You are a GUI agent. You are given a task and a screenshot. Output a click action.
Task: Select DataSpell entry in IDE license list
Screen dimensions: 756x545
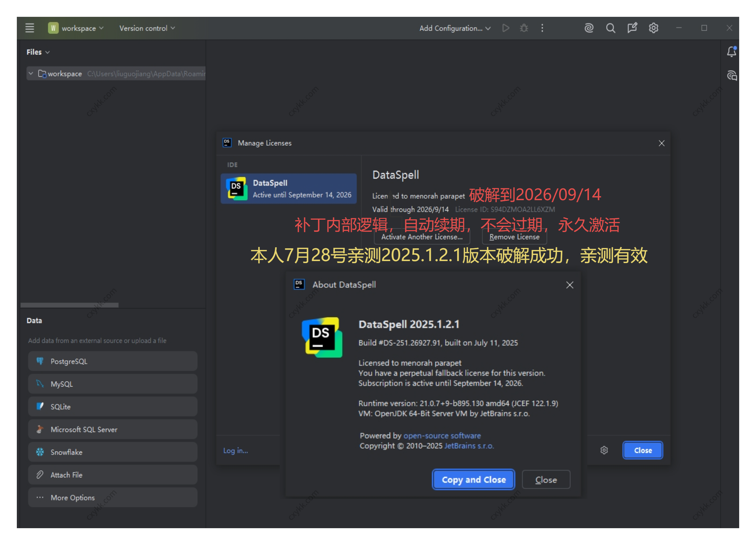click(x=288, y=188)
